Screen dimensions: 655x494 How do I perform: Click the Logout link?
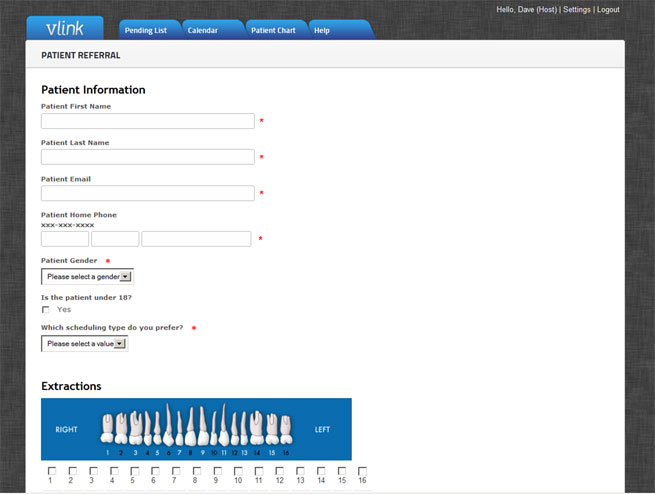click(608, 10)
